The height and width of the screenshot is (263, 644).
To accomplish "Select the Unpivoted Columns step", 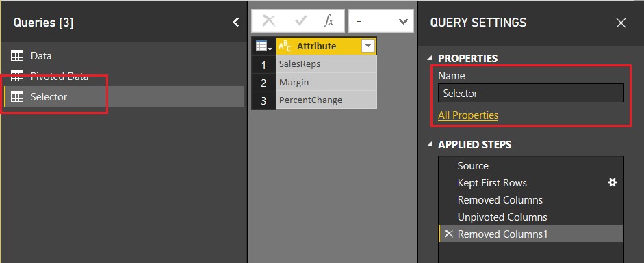I will (531, 217).
